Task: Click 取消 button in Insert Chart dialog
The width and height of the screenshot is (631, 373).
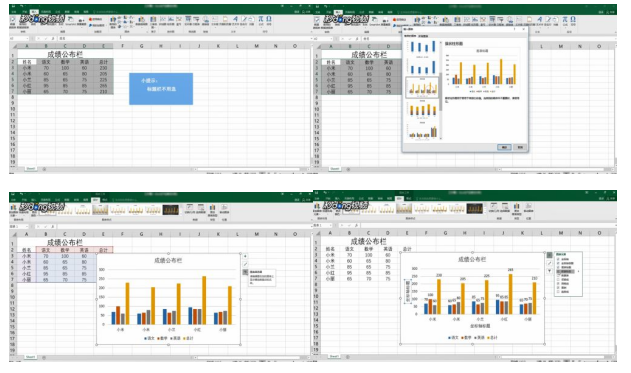Action: point(520,147)
